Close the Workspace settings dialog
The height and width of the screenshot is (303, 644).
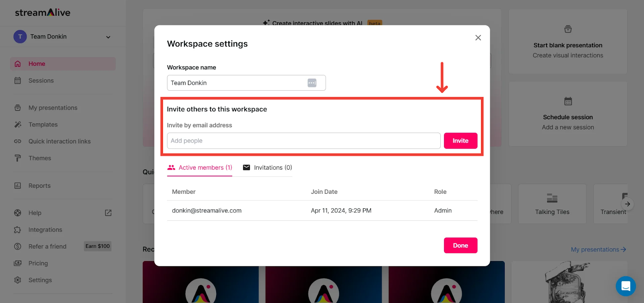pyautogui.click(x=478, y=37)
